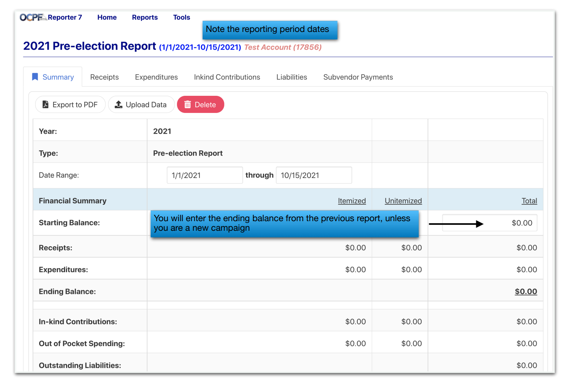571x392 pixels.
Task: Click the bookmark icon on Summary tab
Action: (x=35, y=77)
